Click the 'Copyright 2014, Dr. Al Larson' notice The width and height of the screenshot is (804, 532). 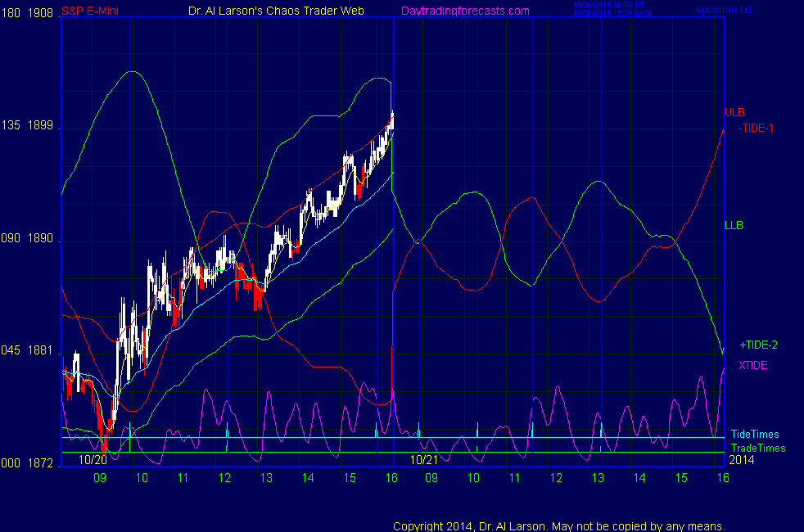pos(559,526)
